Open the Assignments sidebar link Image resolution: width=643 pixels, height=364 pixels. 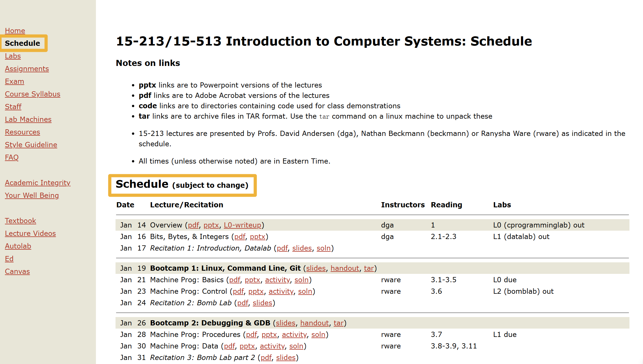(x=27, y=69)
